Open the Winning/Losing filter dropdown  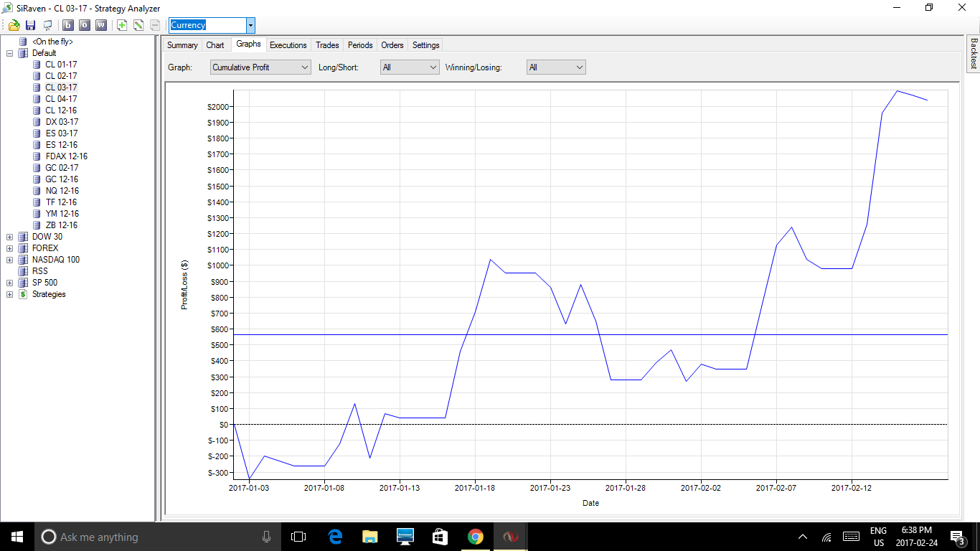coord(556,67)
